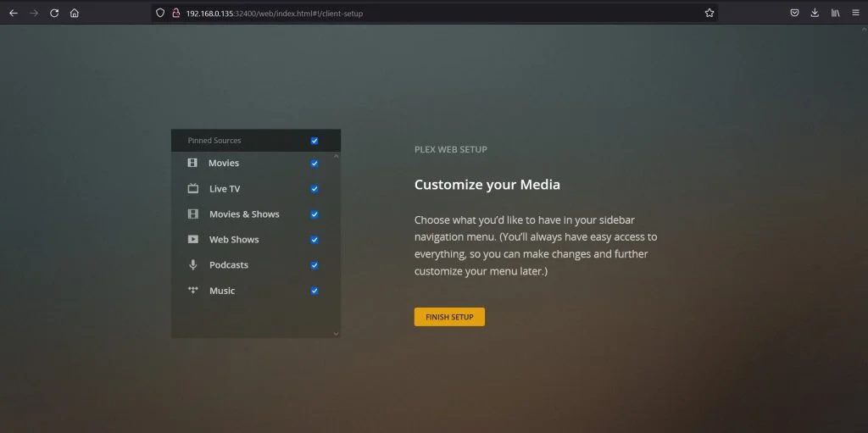
Task: Click the Podcasts label
Action: tap(229, 265)
